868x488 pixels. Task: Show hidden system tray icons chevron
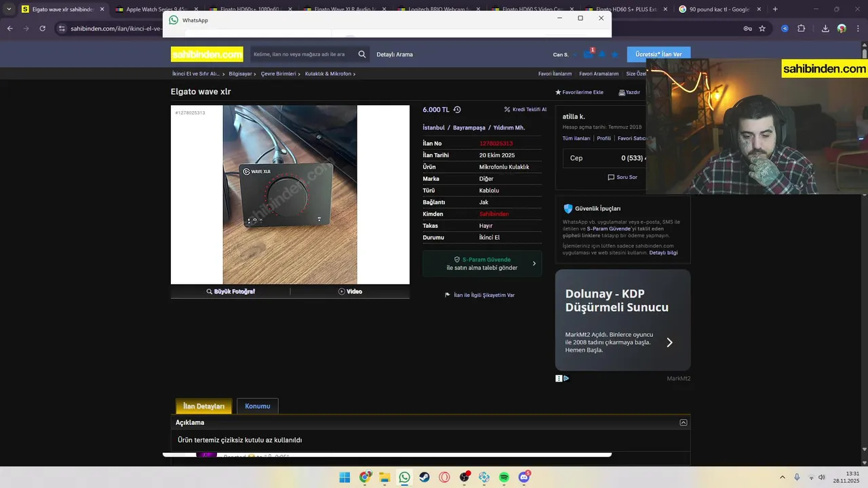point(782,477)
